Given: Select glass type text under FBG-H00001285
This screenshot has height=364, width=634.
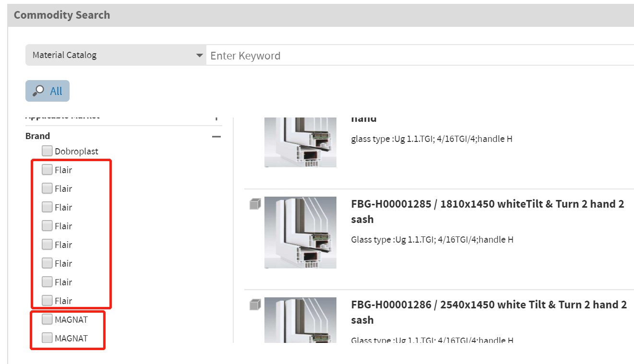Looking at the screenshot, I should pyautogui.click(x=432, y=239).
